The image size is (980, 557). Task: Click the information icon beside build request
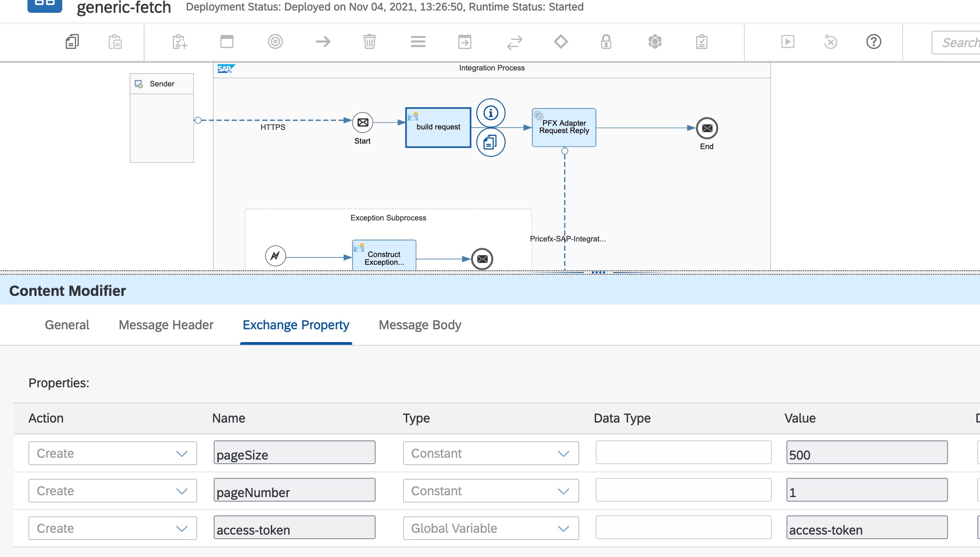tap(490, 112)
